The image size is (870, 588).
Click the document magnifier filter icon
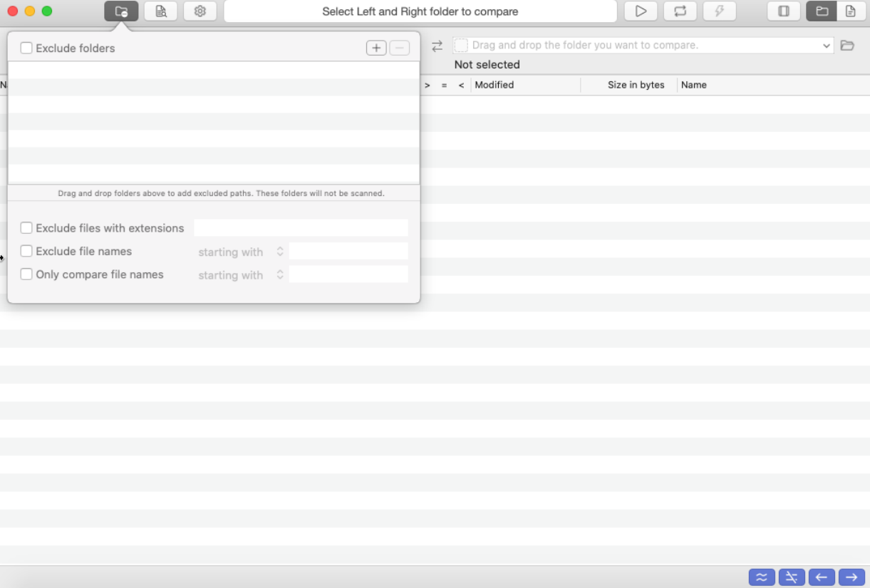click(161, 11)
